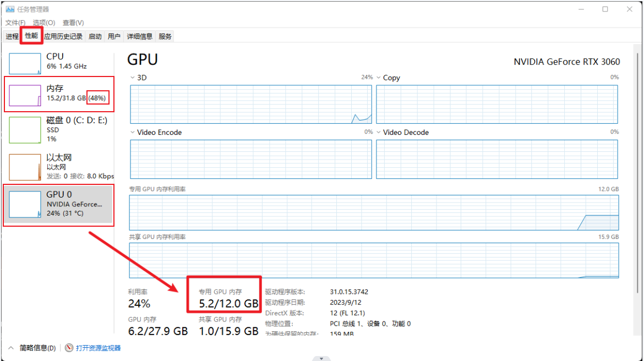Switch to the 详细信息 tab
The image size is (644, 361).
pos(139,36)
